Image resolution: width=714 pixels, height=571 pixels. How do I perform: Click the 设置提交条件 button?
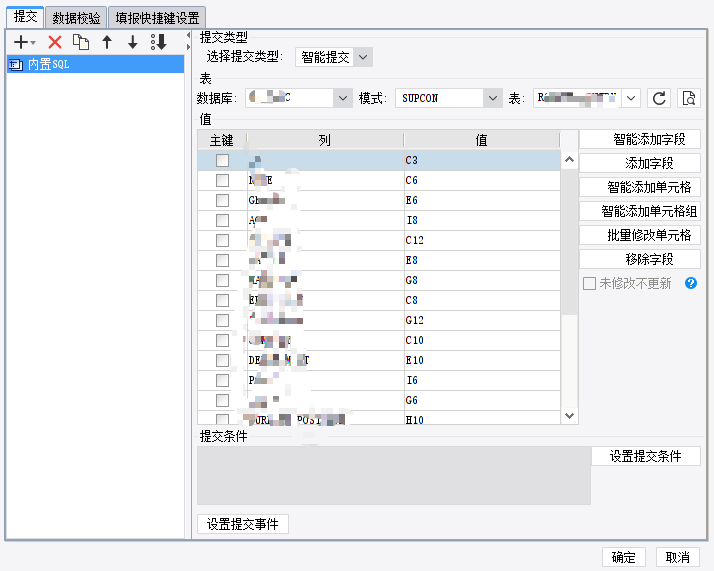[x=646, y=456]
